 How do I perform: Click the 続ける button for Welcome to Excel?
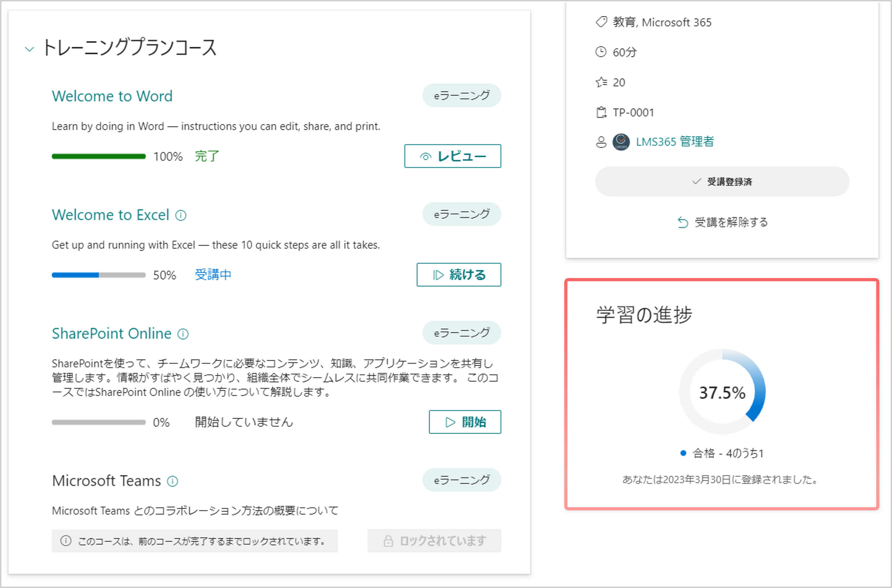459,275
